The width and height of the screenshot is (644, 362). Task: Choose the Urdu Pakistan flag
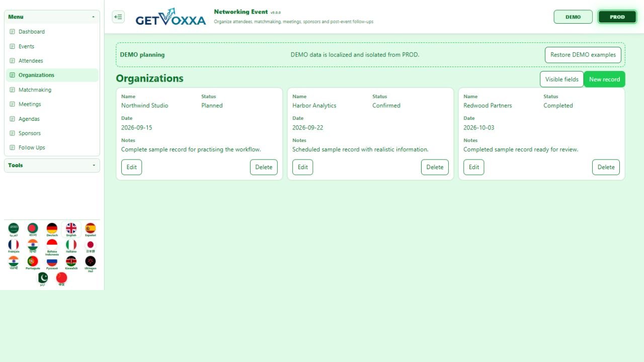43,279
